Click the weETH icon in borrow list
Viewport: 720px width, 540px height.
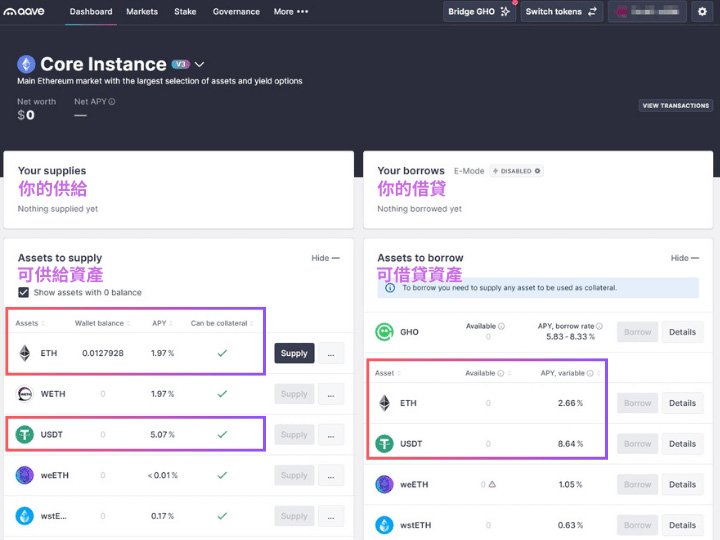click(x=384, y=484)
